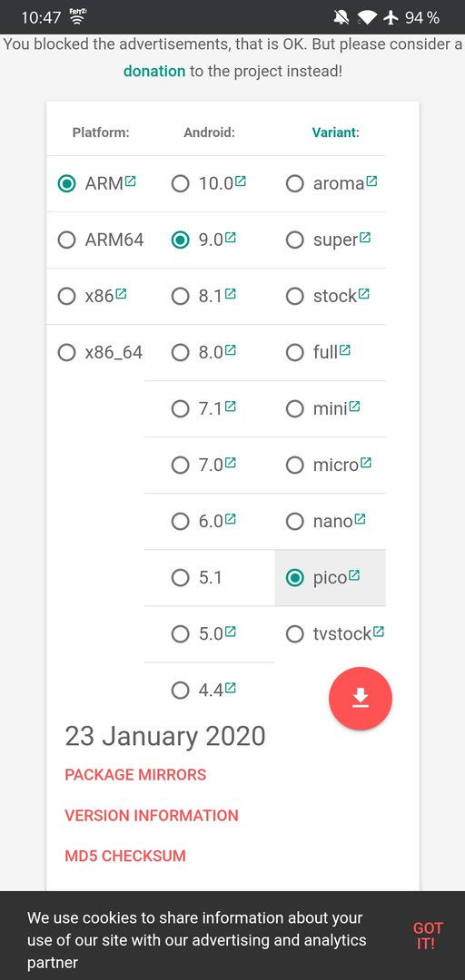
Task: Choose the stock variant radio button
Action: tap(295, 296)
